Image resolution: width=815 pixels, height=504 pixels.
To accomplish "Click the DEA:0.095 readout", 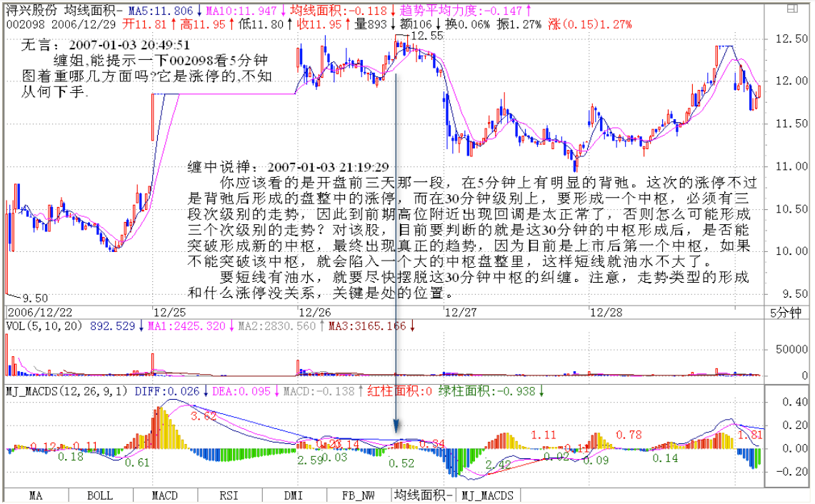I will point(241,391).
